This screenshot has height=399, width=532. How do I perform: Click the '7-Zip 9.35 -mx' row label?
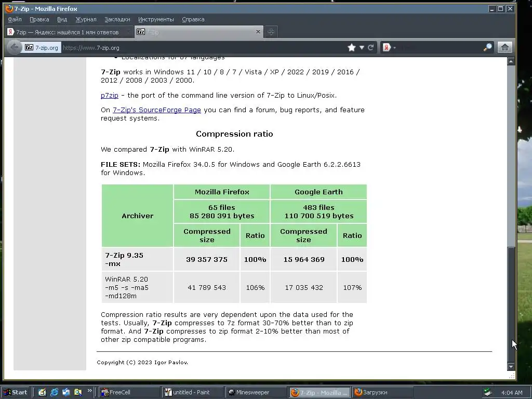pos(137,259)
